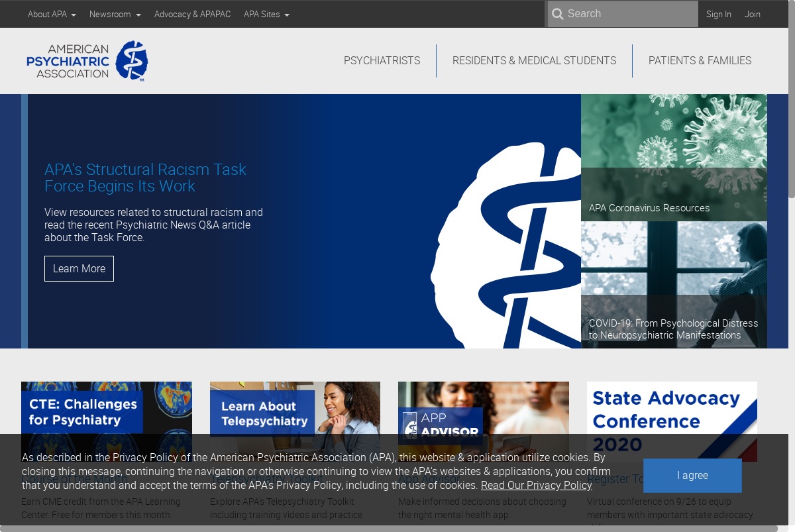Open the Psychiatrists section
The height and width of the screenshot is (532, 795).
(x=382, y=61)
